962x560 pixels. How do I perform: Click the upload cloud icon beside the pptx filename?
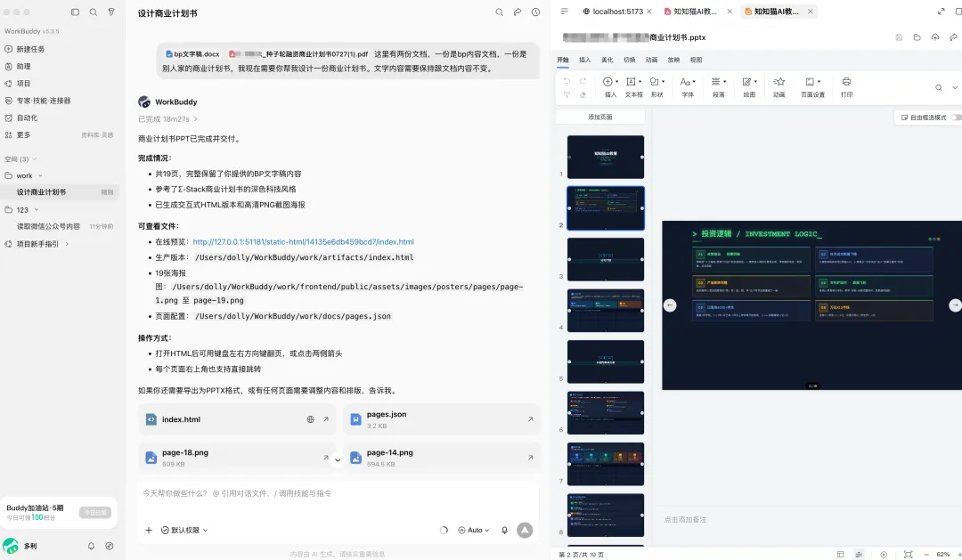(x=935, y=37)
